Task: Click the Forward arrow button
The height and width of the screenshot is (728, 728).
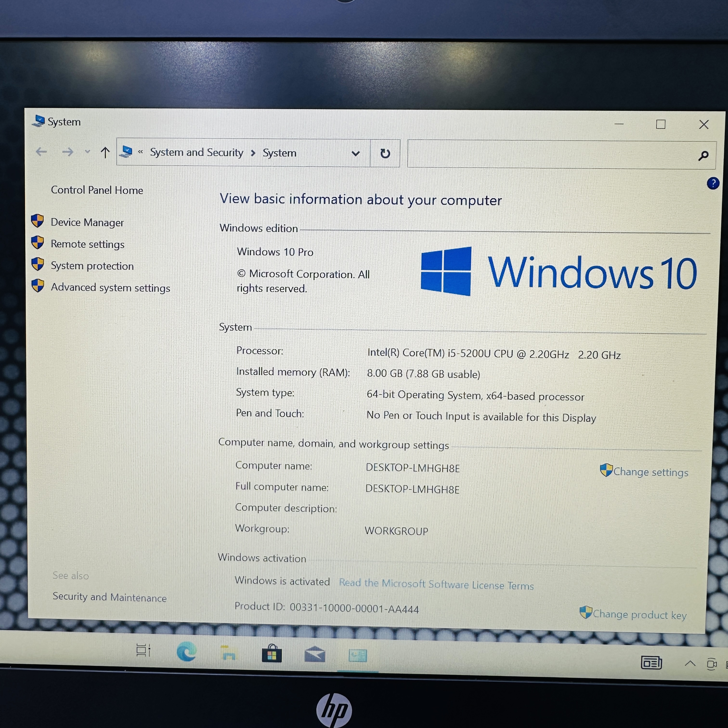Action: (68, 152)
